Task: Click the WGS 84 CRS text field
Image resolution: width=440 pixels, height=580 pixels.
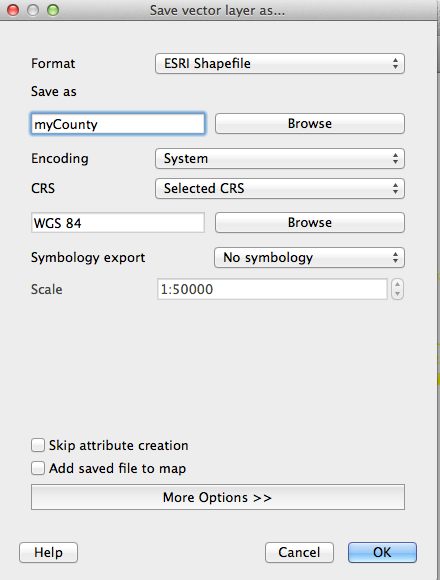Action: (118, 223)
